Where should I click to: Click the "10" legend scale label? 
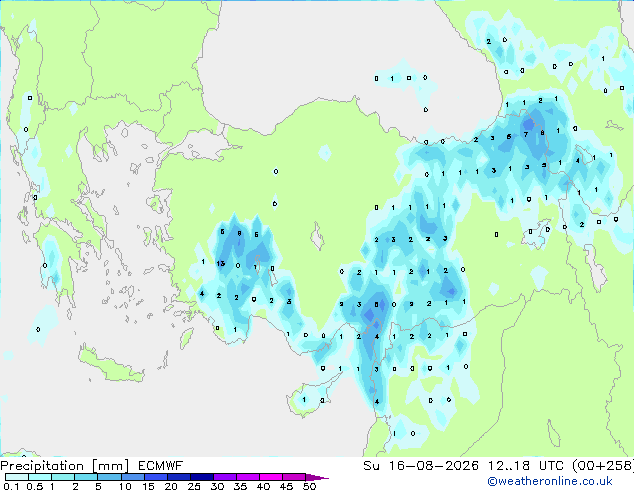tap(125, 486)
